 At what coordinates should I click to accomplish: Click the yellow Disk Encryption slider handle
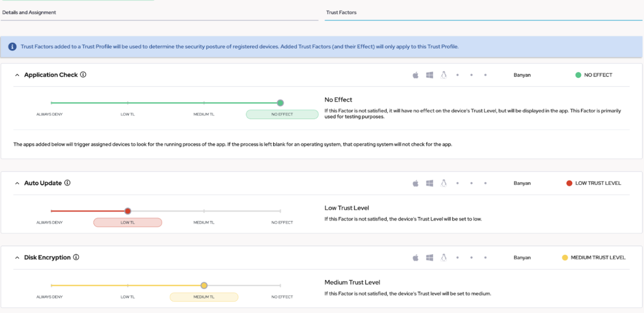tap(204, 285)
